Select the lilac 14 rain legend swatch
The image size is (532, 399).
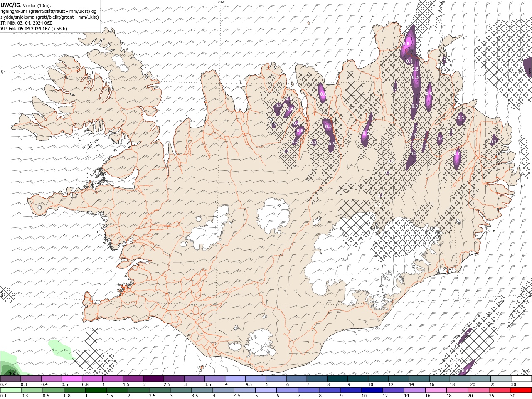coord(414,390)
